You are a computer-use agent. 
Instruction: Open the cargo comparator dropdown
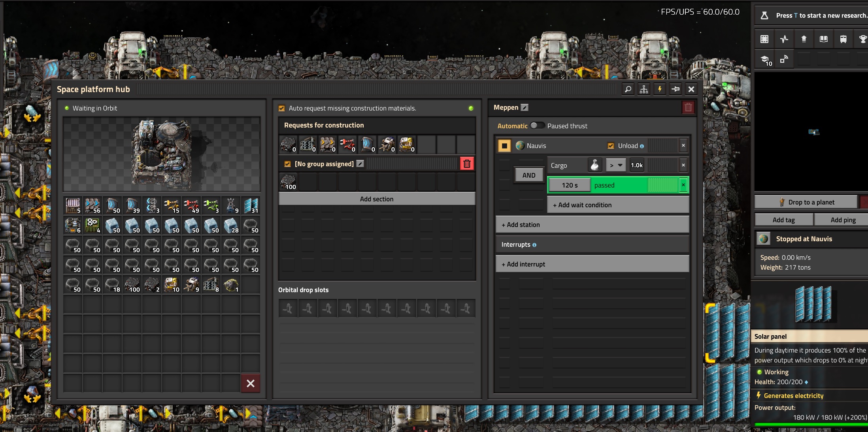(616, 165)
